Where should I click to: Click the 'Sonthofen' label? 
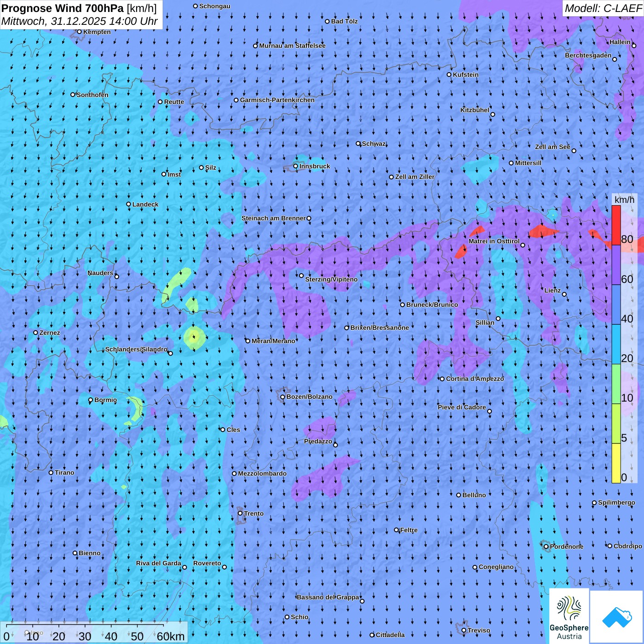92,95
